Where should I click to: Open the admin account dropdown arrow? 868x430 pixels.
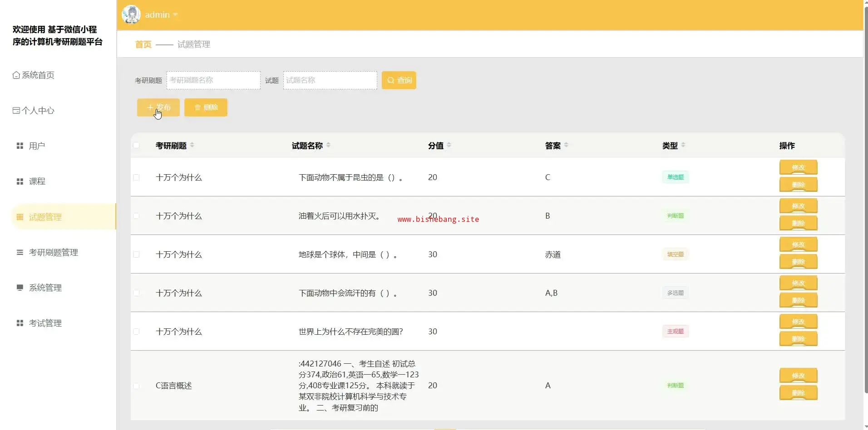pos(175,15)
